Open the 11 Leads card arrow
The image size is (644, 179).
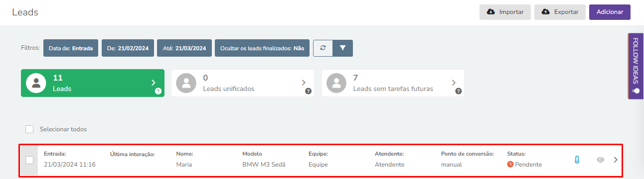pos(154,83)
